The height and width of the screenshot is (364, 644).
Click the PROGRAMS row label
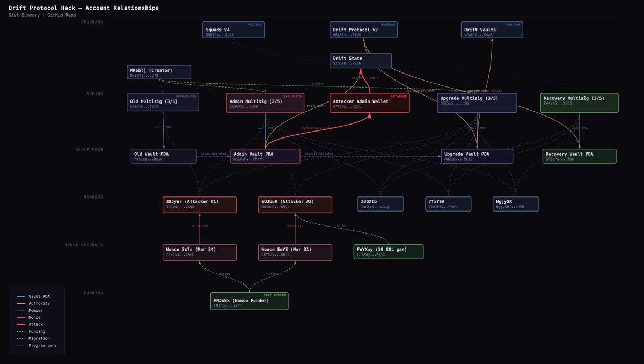click(92, 22)
